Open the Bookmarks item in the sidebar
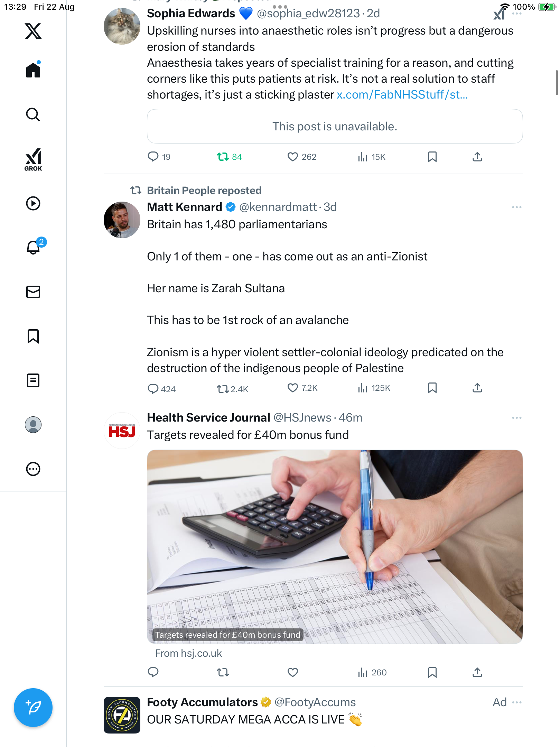This screenshot has height=747, width=560. [x=33, y=336]
